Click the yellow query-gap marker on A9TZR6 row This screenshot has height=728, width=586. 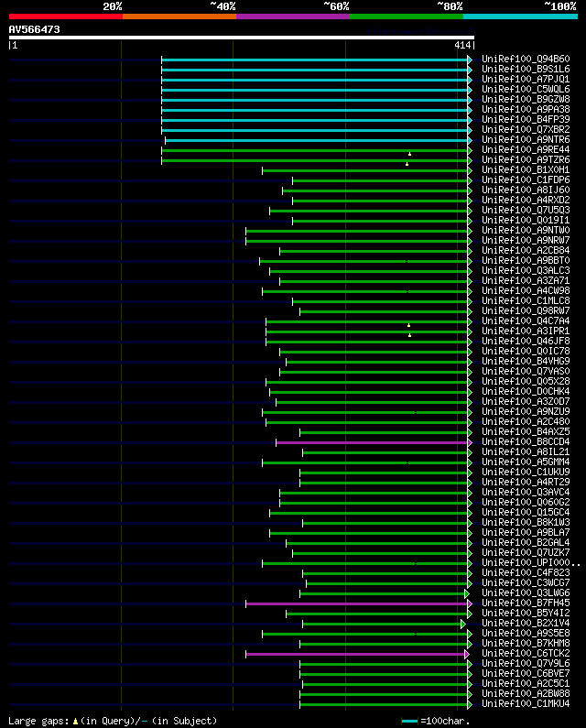(x=407, y=164)
